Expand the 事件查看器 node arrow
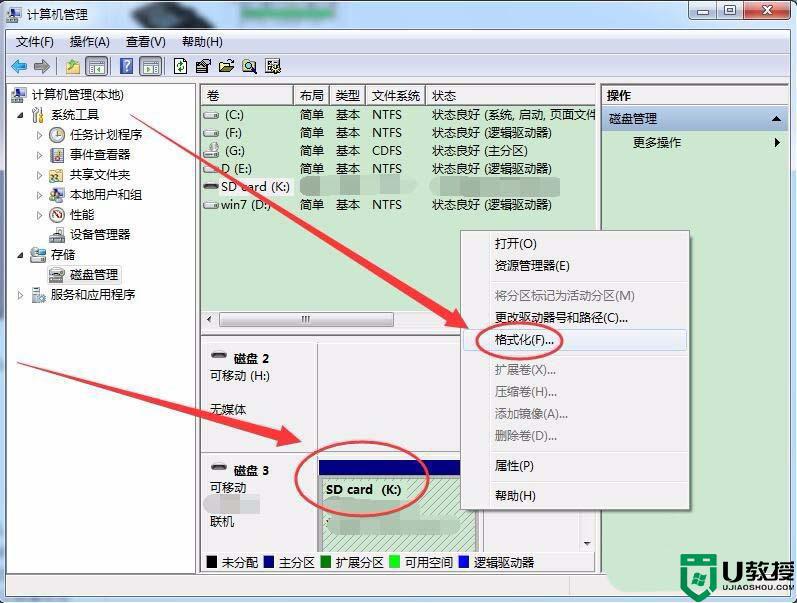Screen dimensions: 797x603 [39, 155]
